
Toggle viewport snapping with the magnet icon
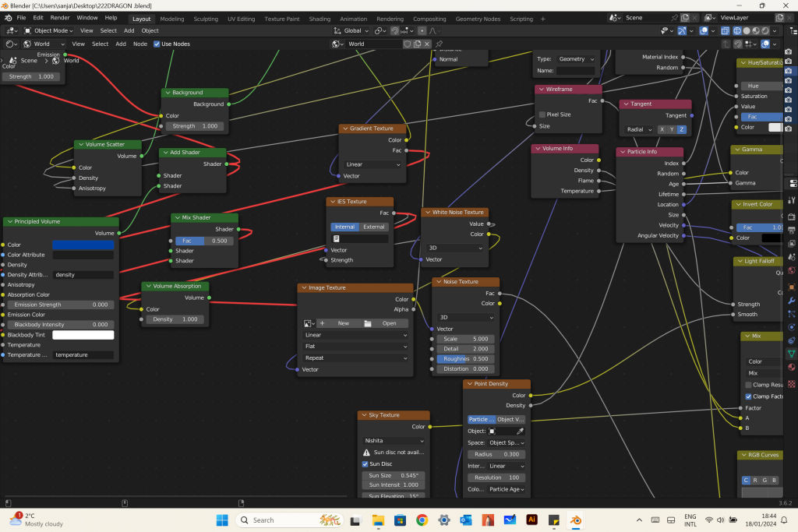tap(394, 31)
